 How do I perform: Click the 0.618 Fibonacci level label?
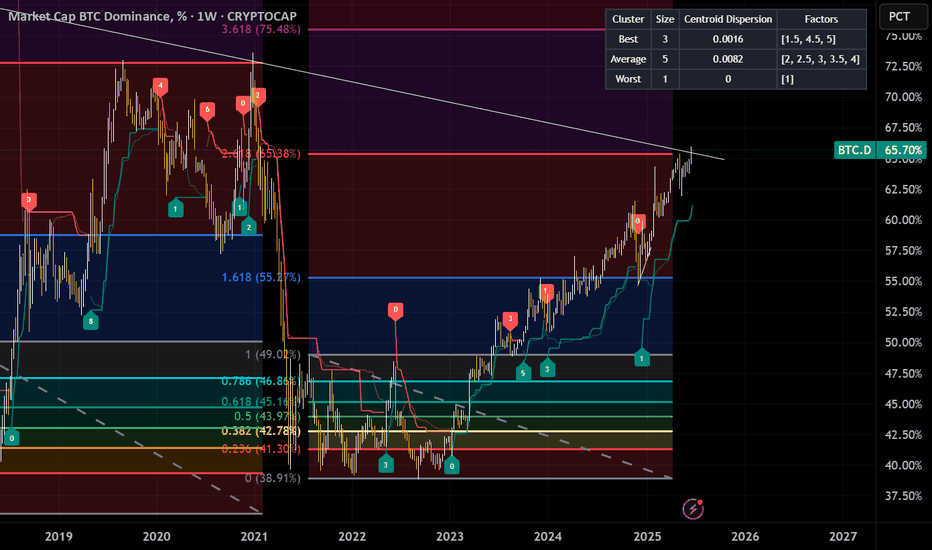tap(261, 401)
